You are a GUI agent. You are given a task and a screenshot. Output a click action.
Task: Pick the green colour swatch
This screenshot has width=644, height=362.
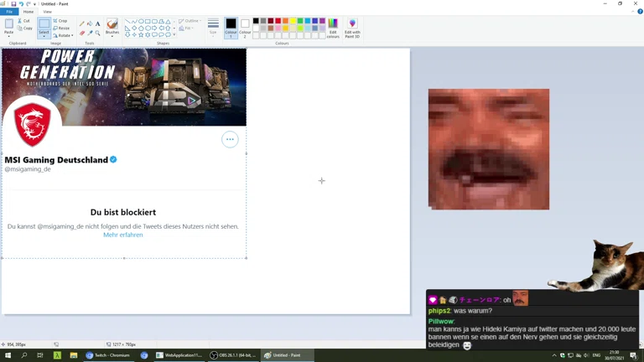(x=300, y=21)
